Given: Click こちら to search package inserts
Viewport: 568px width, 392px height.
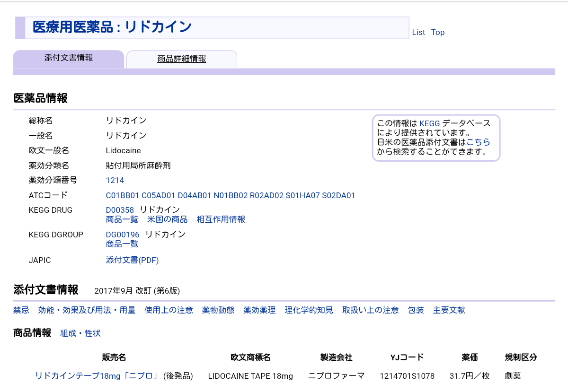Looking at the screenshot, I should pyautogui.click(x=478, y=142).
